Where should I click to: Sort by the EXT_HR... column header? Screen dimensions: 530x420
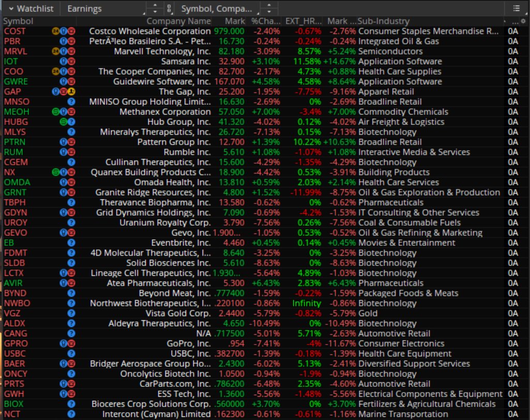pos(303,21)
